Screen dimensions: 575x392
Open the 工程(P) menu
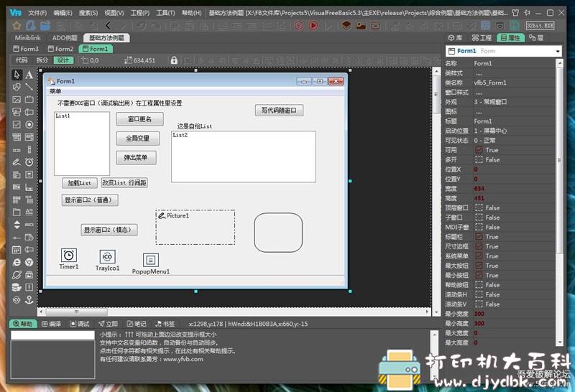click(x=140, y=13)
